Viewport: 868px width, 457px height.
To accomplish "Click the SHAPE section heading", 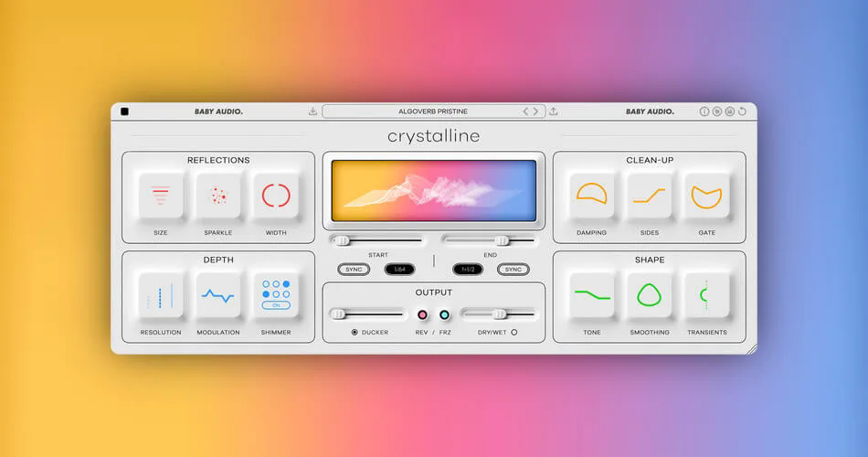I will click(x=650, y=260).
